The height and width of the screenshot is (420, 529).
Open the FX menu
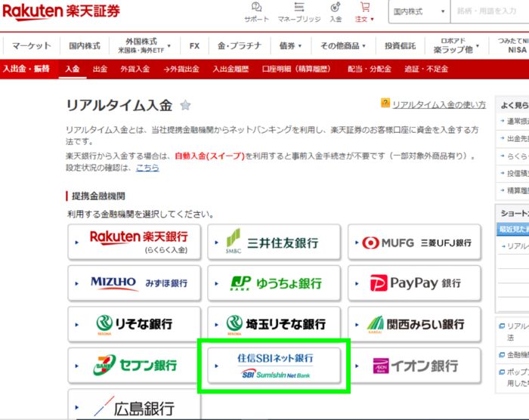(x=194, y=45)
